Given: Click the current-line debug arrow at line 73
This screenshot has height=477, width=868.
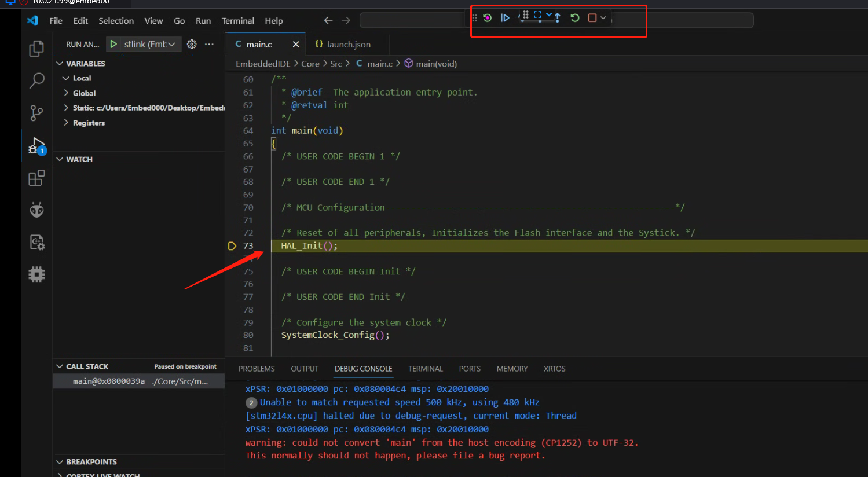Looking at the screenshot, I should [x=232, y=246].
